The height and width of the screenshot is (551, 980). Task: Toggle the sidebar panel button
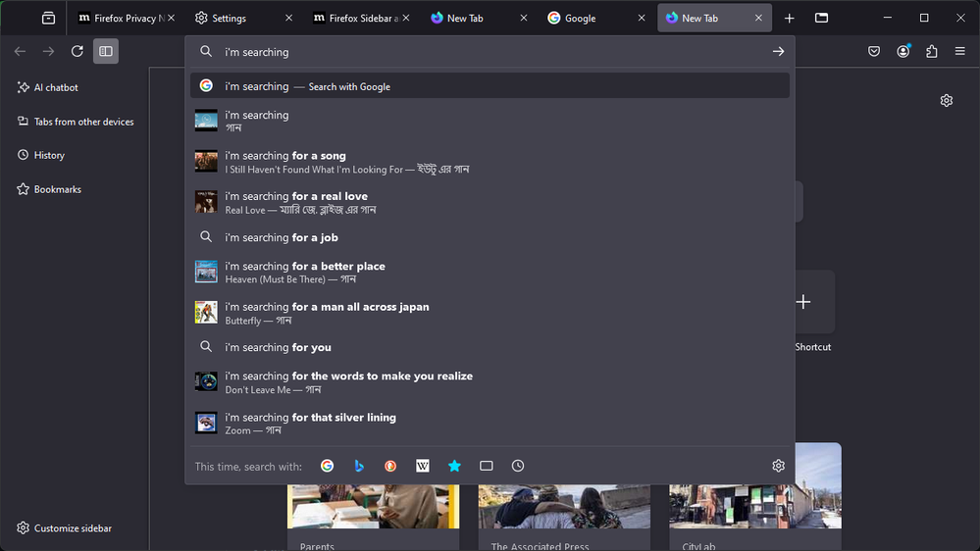pos(106,51)
